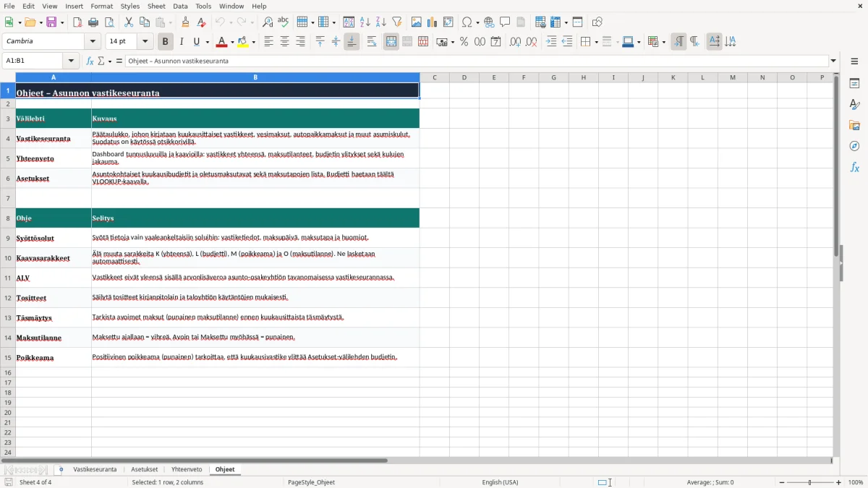The height and width of the screenshot is (488, 868).
Task: Open the Function Wizard
Action: tap(90, 61)
